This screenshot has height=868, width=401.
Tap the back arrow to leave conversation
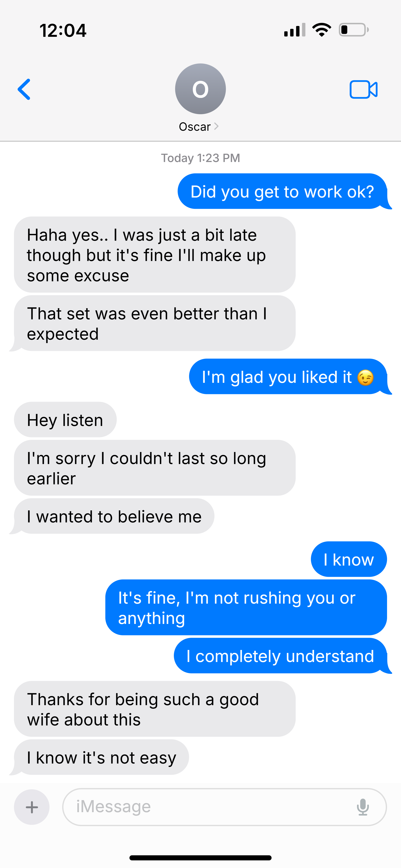pos(24,89)
